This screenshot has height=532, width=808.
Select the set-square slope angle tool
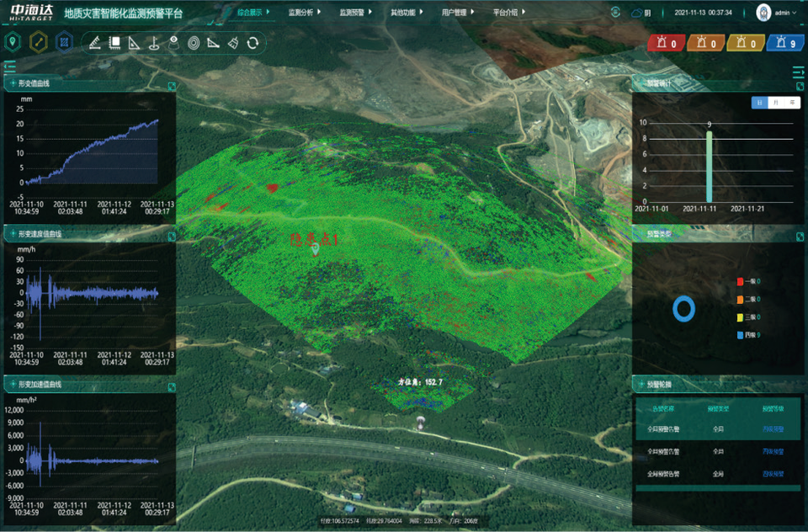click(x=213, y=43)
